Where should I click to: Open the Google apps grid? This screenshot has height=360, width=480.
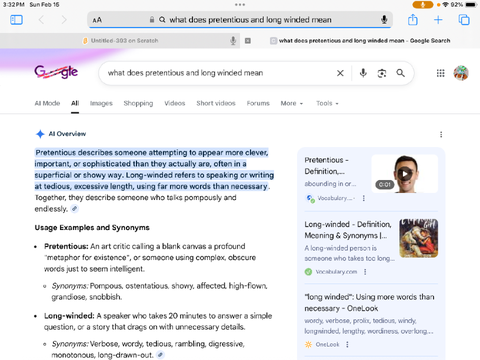(x=440, y=73)
